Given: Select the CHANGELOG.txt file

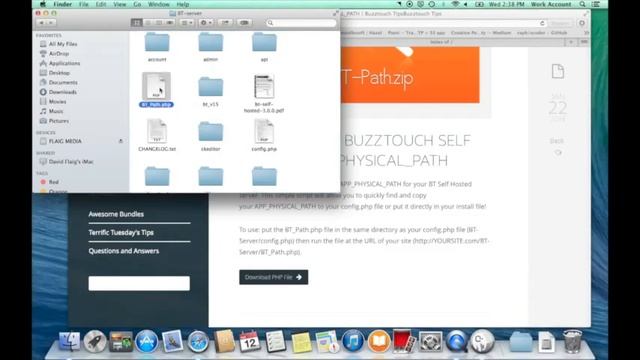Looking at the screenshot, I should pyautogui.click(x=157, y=136).
